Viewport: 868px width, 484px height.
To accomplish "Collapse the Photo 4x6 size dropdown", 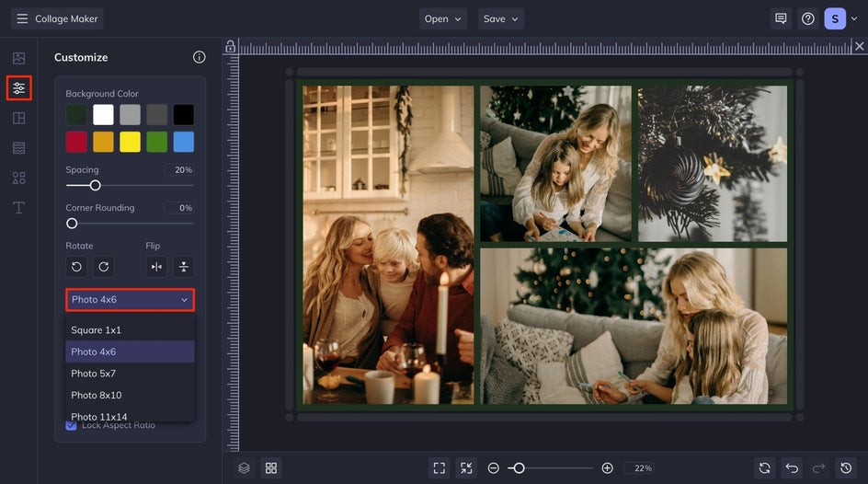I will 130,300.
